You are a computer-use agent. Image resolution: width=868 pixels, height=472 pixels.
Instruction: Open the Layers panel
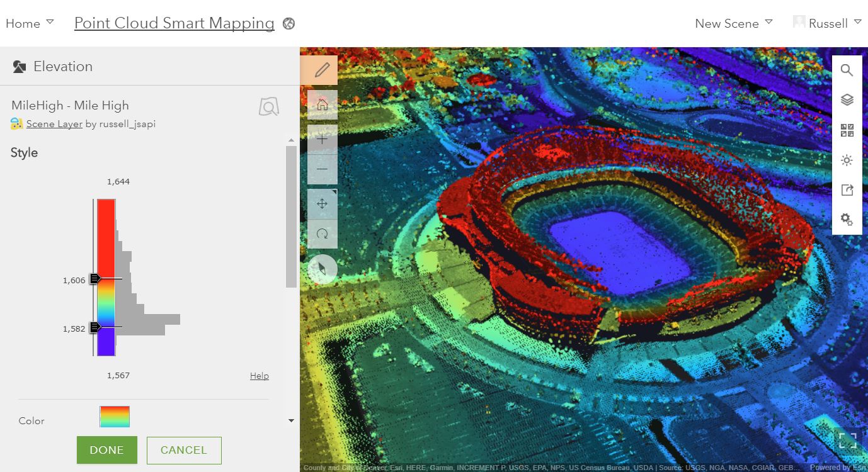(847, 100)
